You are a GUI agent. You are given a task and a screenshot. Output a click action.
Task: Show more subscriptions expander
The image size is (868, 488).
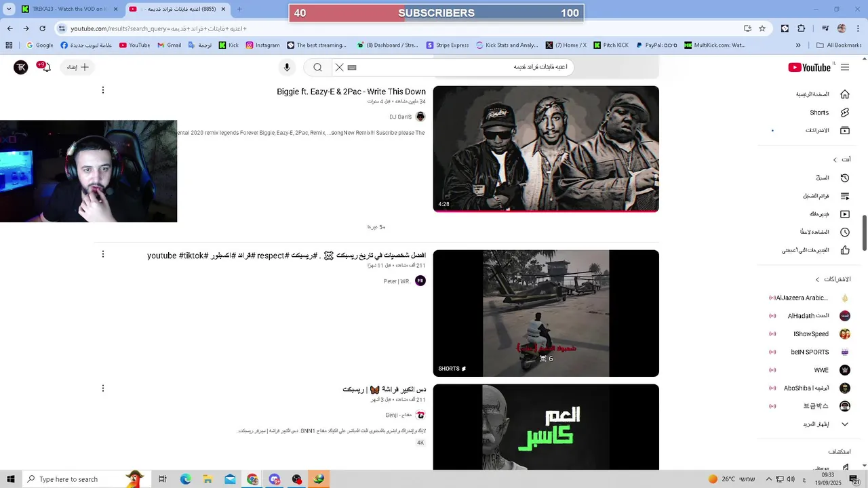pyautogui.click(x=827, y=424)
